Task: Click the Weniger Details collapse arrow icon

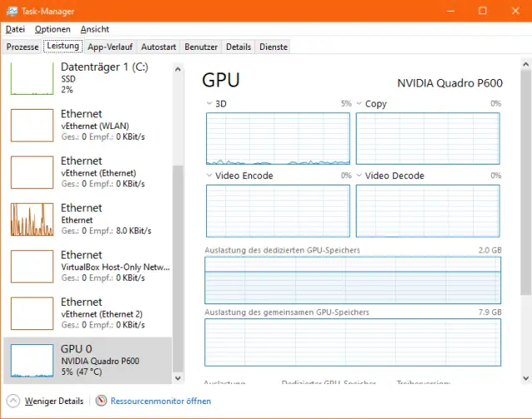Action: [x=12, y=401]
